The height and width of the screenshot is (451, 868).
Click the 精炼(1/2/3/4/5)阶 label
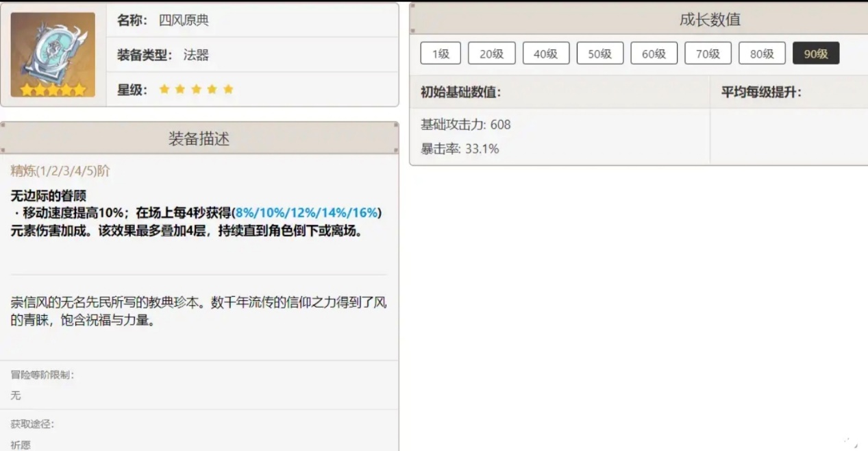pyautogui.click(x=60, y=171)
